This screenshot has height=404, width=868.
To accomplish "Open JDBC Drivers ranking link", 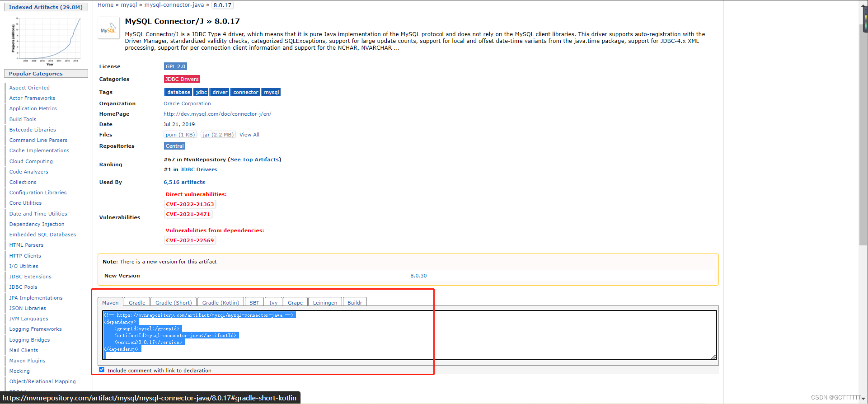I will point(198,169).
